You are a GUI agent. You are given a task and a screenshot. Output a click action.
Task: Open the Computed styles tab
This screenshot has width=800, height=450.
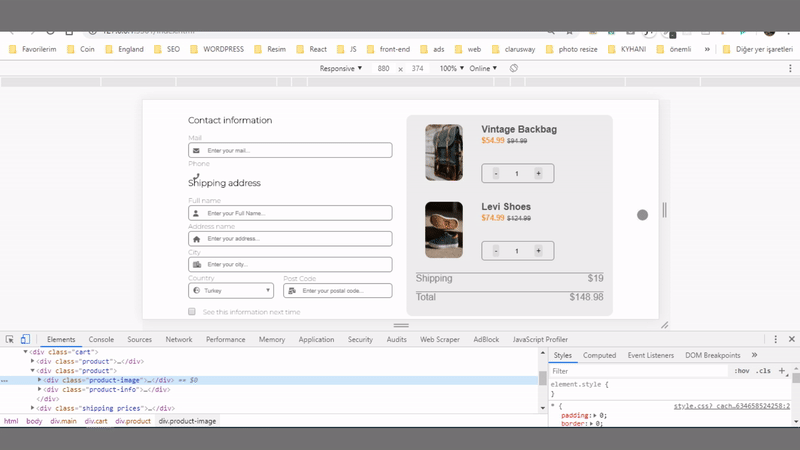coord(599,355)
